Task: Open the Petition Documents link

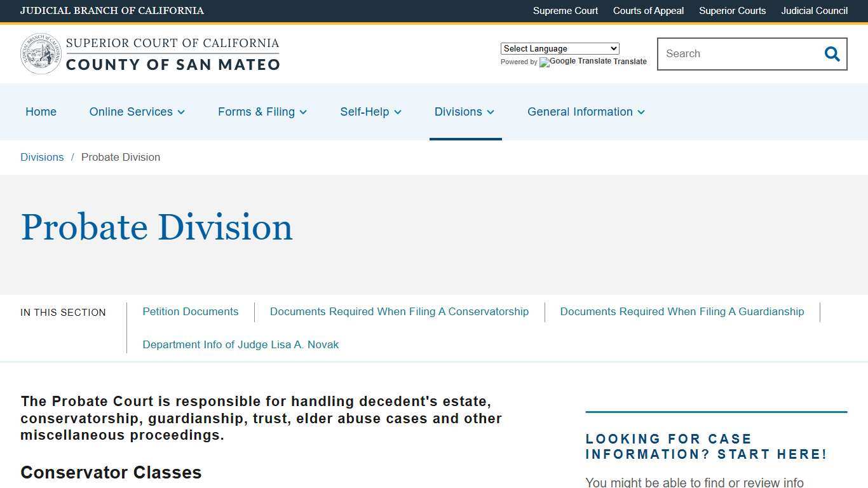Action: [x=190, y=311]
